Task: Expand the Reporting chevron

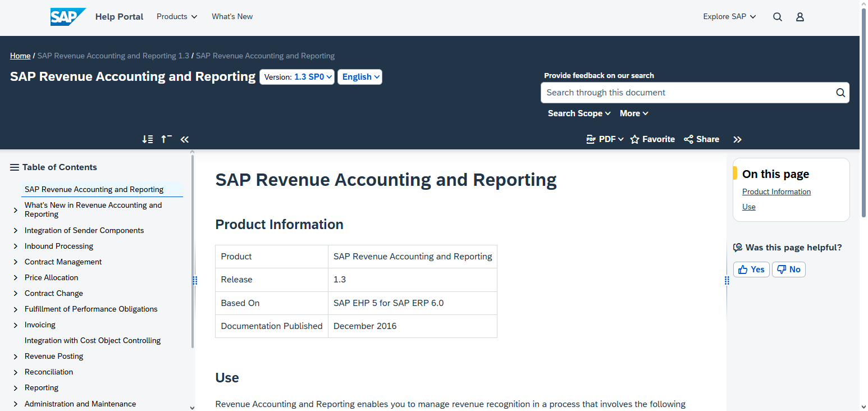Action: (x=16, y=388)
